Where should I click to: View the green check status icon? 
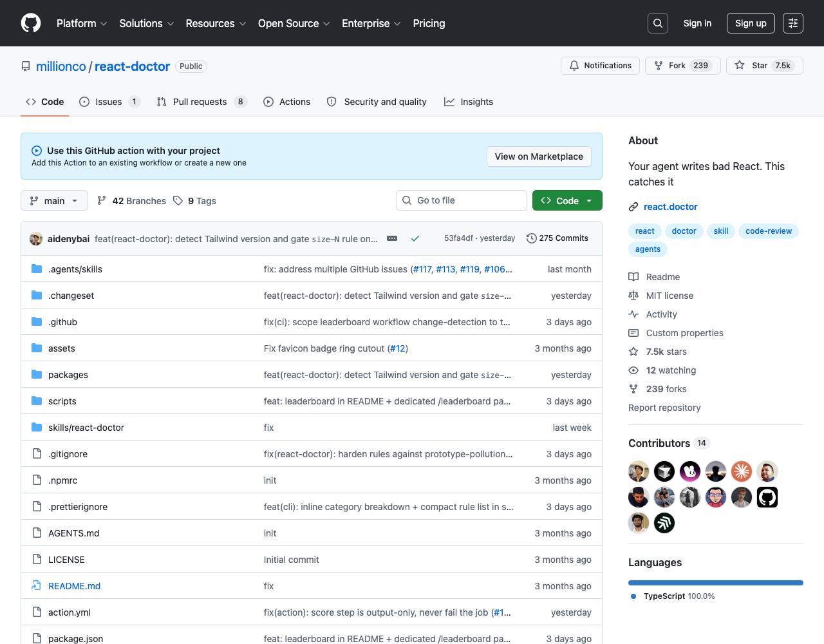pyautogui.click(x=415, y=238)
